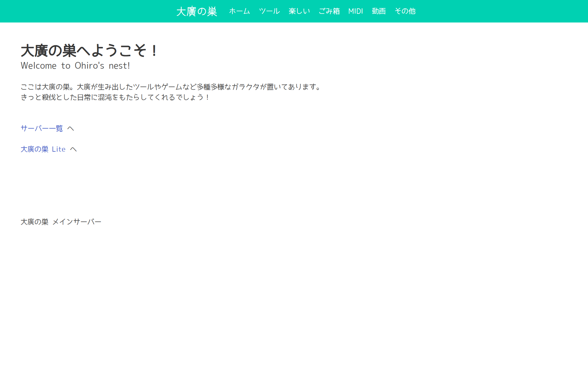The image size is (588, 391).
Task: Select 楽しい in the top navigation
Action: [299, 11]
